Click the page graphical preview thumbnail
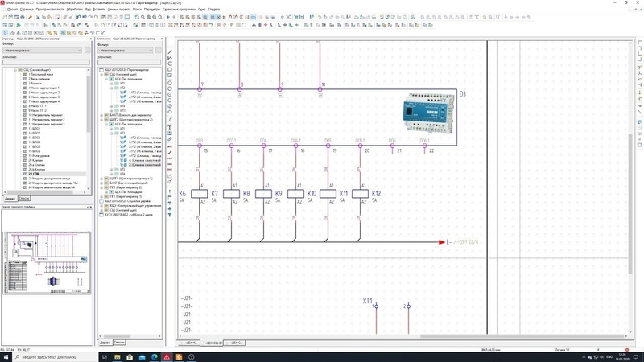This screenshot has height=362, width=644. point(47,263)
